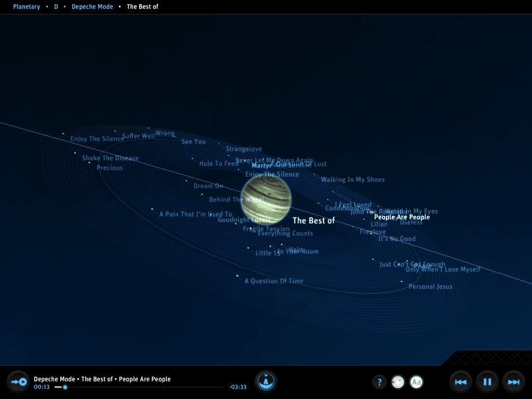Select the See You track
Viewport: 532px width, 399px height.
tap(193, 141)
